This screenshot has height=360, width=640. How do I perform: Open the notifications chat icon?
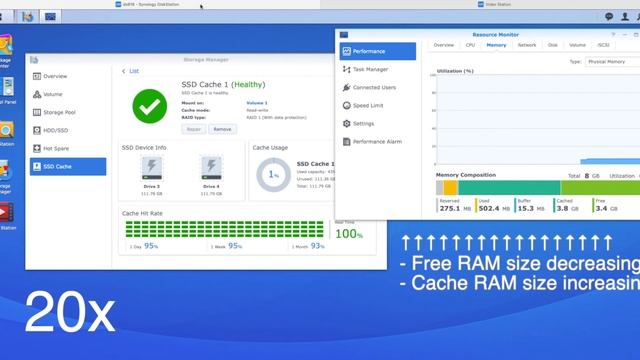(609, 16)
